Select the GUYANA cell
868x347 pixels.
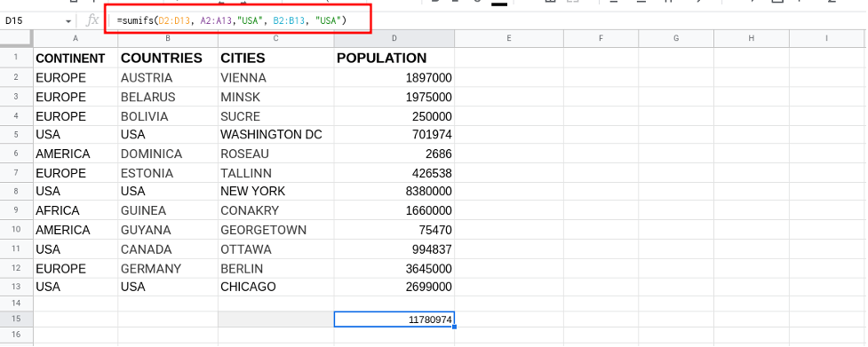coord(168,230)
